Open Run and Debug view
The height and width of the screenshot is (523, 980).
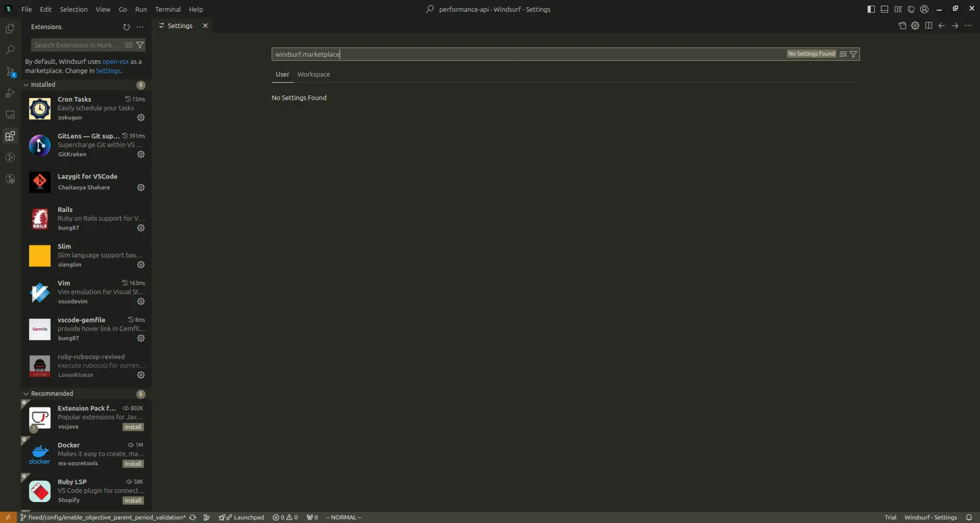point(10,93)
